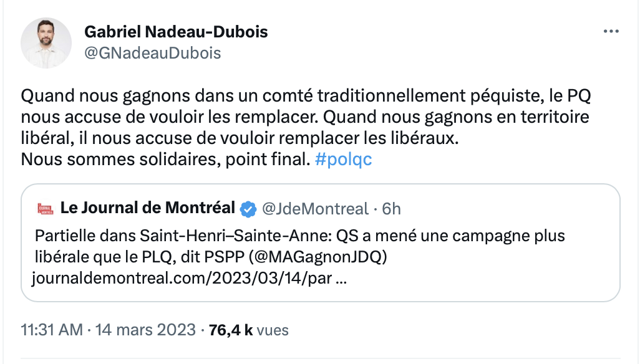Click the @JdeMontreal handle

[315, 209]
